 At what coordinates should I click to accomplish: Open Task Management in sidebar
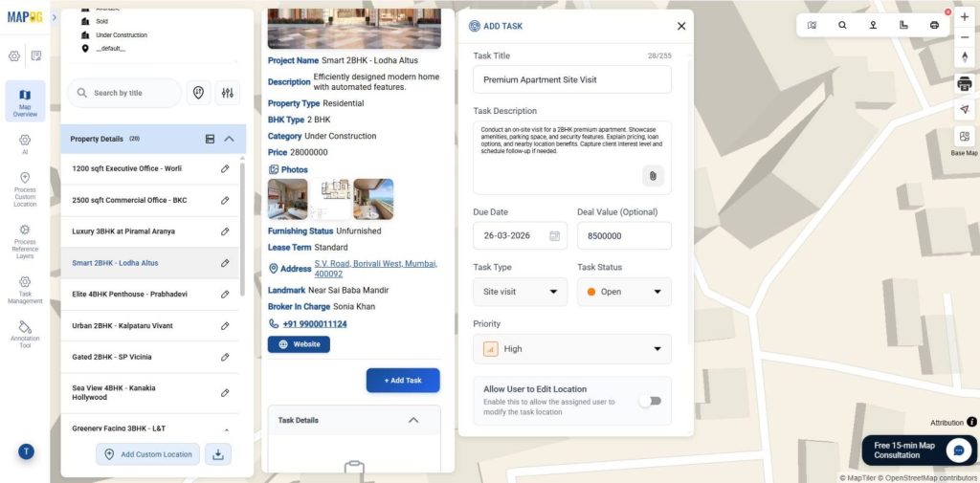click(25, 290)
